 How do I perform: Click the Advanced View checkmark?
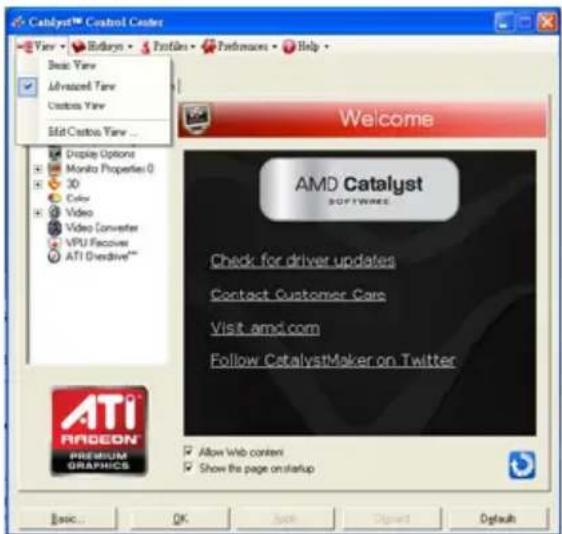point(28,86)
